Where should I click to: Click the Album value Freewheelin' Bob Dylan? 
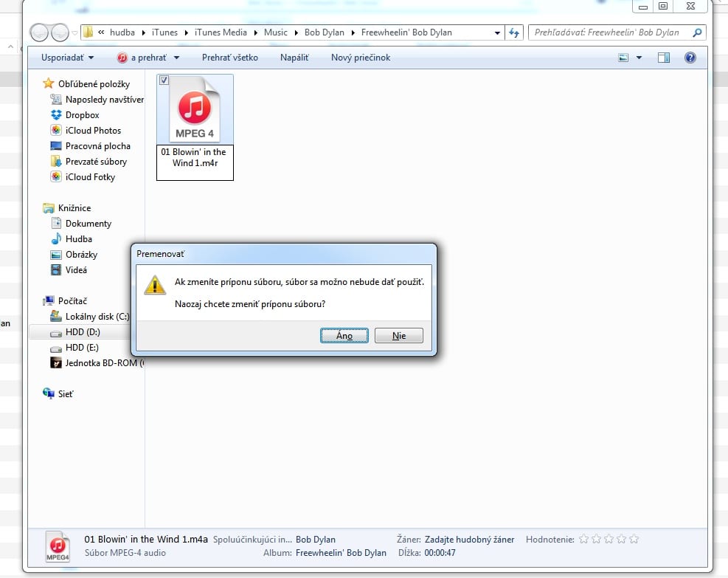341,553
